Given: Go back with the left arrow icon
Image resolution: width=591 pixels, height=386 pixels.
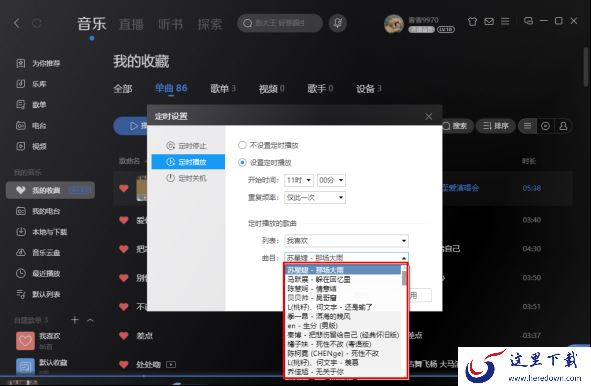Looking at the screenshot, I should tap(17, 23).
